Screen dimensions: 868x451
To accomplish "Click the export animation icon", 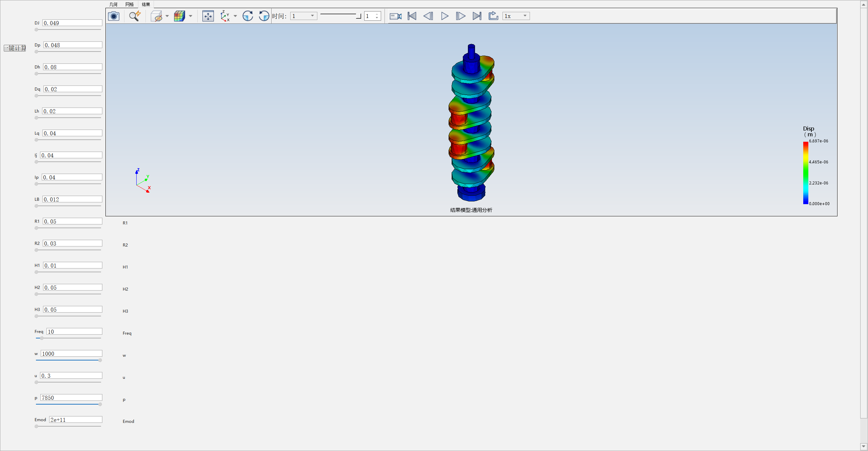I will click(x=493, y=16).
